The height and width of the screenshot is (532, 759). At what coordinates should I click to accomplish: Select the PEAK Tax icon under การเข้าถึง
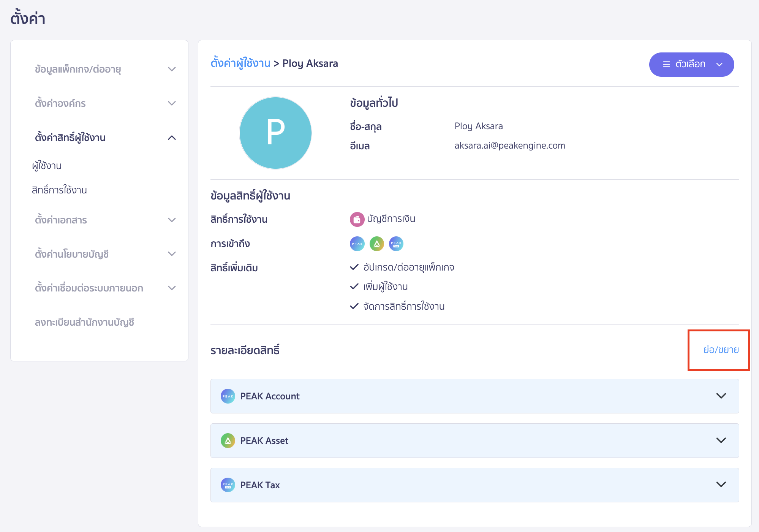pos(395,244)
